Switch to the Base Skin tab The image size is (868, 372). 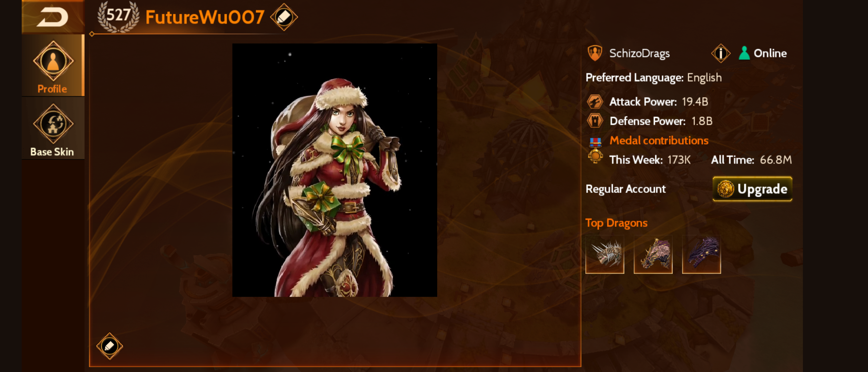point(53,128)
